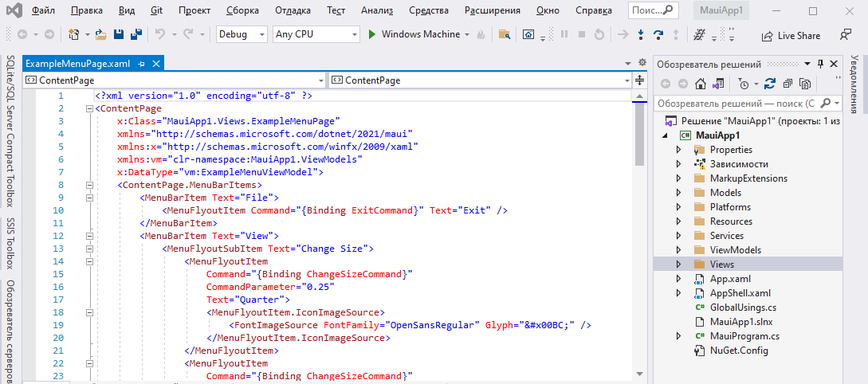Screen dimensions: 868x384
Task: Open the Any CPU platform dropdown
Action: coord(316,35)
